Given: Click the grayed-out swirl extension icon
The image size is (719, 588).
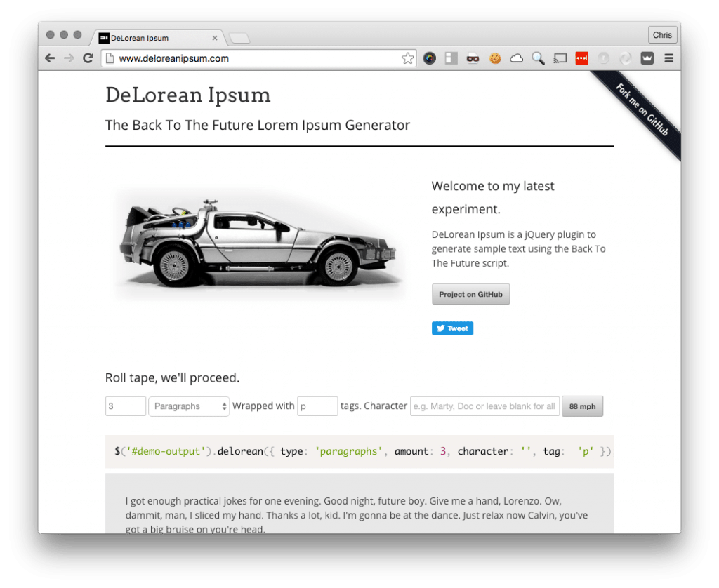Looking at the screenshot, I should 626,58.
